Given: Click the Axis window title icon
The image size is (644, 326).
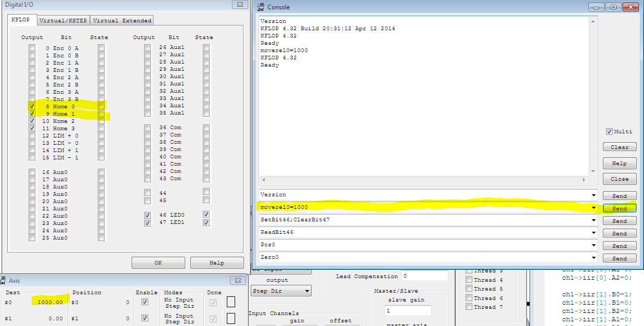Looking at the screenshot, I should (x=3, y=280).
